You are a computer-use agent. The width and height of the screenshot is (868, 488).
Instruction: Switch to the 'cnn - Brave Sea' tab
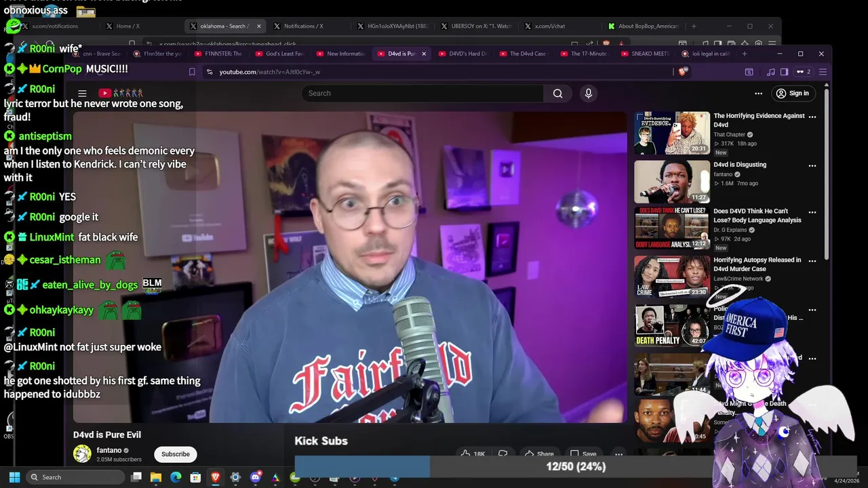99,54
